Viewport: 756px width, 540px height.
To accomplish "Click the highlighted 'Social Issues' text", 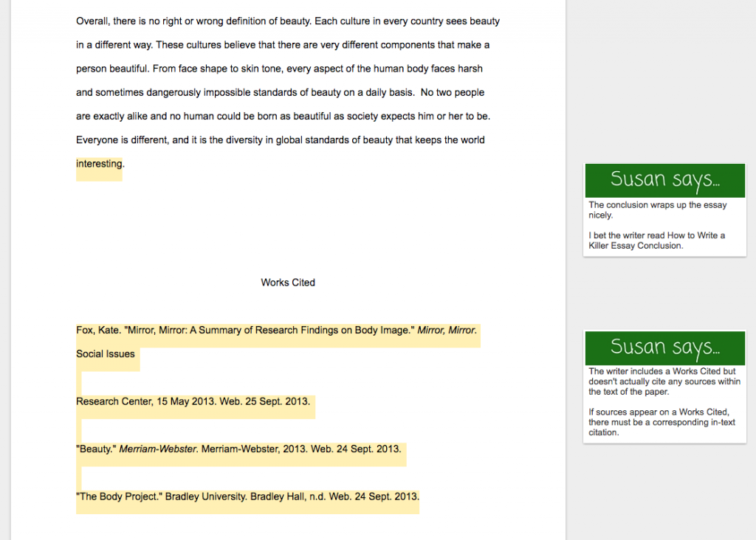I will [x=105, y=353].
